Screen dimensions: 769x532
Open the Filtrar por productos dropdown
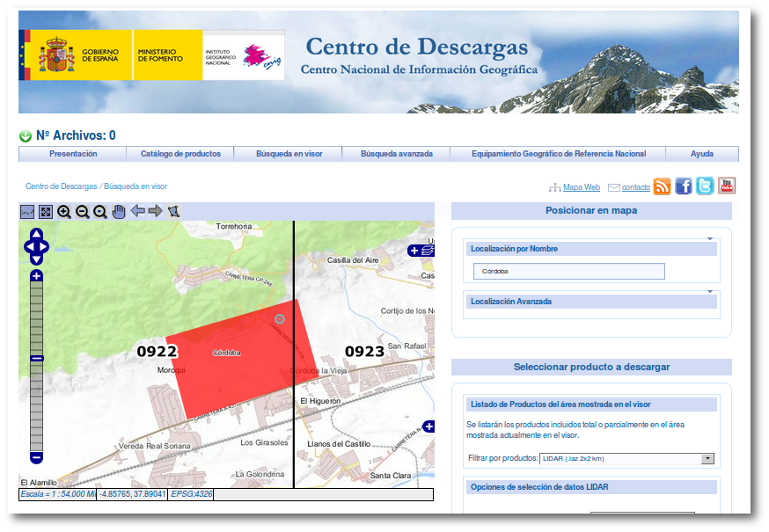click(x=707, y=458)
